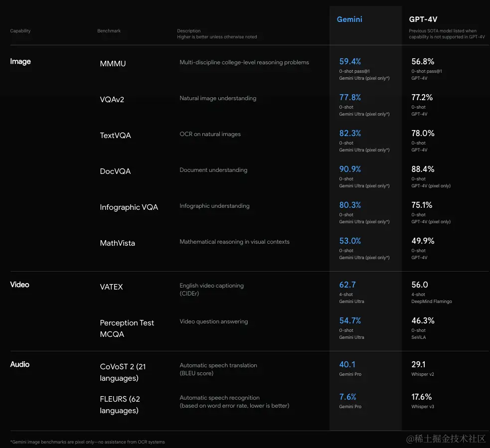The height and width of the screenshot is (448, 490).
Task: Click the 17.6% Whisper v3 score
Action: 422,397
